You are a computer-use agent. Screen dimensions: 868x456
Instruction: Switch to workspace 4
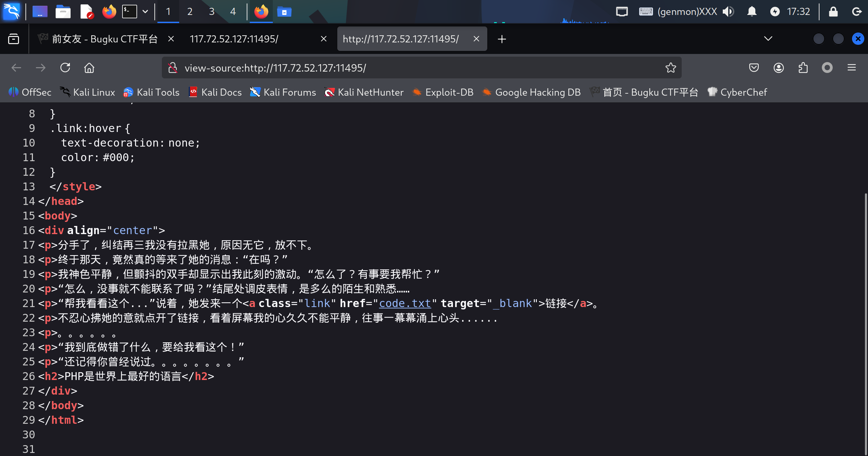click(233, 12)
